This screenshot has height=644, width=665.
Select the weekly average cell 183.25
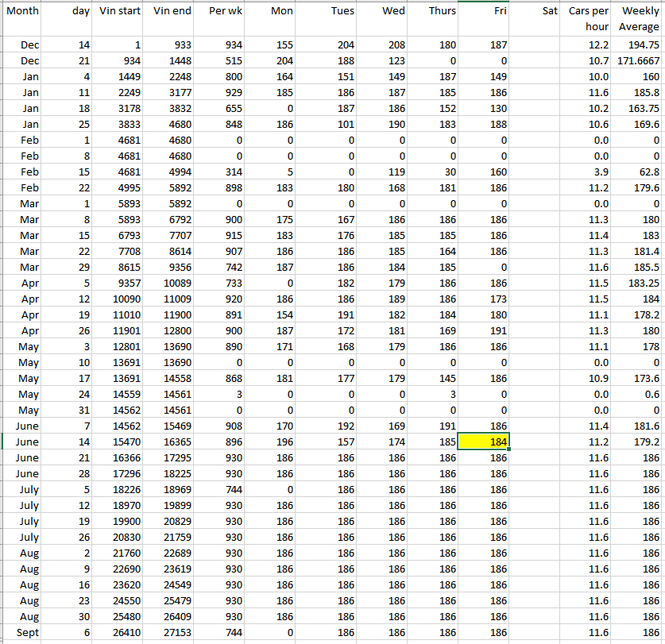[640, 283]
